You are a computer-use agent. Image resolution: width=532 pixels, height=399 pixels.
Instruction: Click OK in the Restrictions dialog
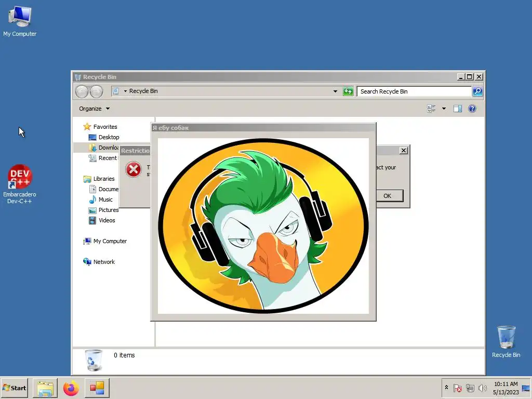388,196
